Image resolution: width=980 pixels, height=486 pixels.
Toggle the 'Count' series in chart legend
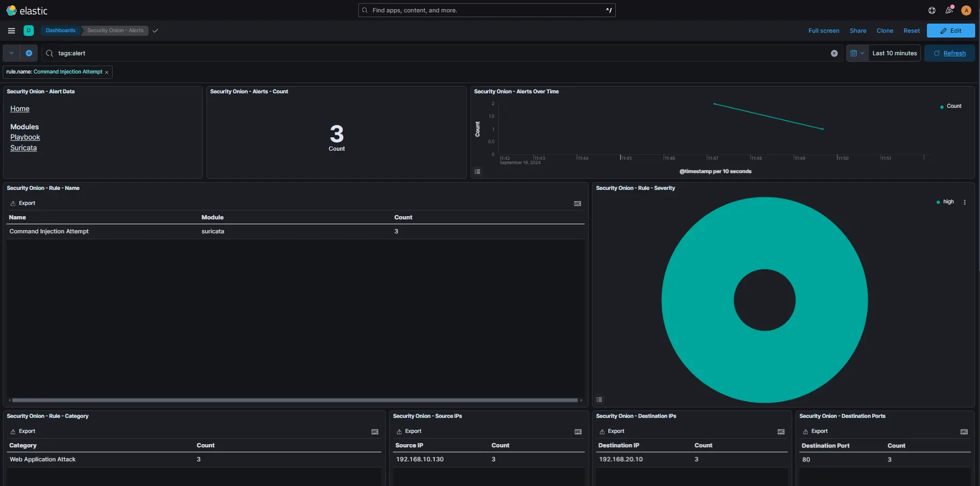click(x=953, y=106)
